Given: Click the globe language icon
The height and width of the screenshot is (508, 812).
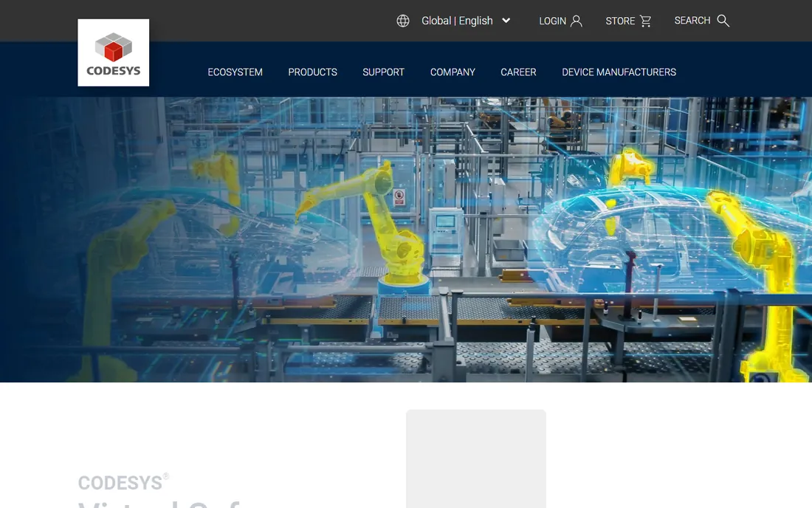Looking at the screenshot, I should pos(403,21).
